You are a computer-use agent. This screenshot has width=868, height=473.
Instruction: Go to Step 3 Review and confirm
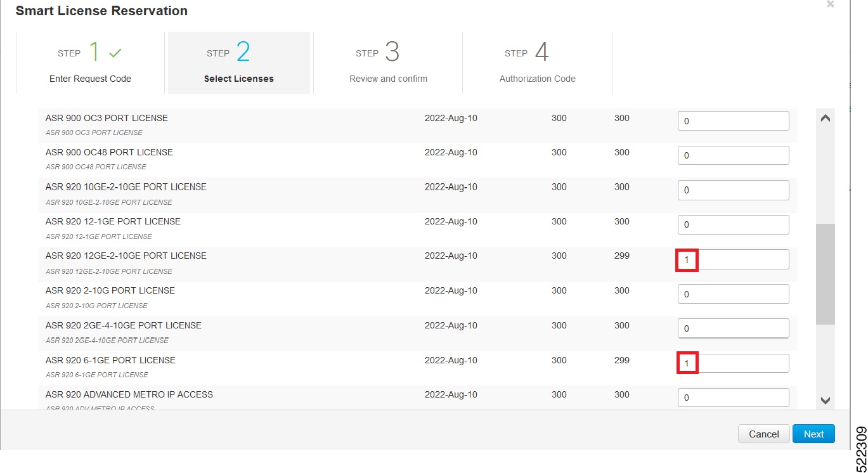[x=388, y=63]
